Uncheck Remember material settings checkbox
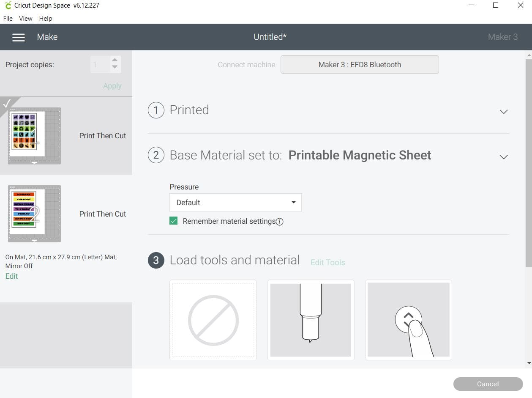532x398 pixels. coord(173,221)
